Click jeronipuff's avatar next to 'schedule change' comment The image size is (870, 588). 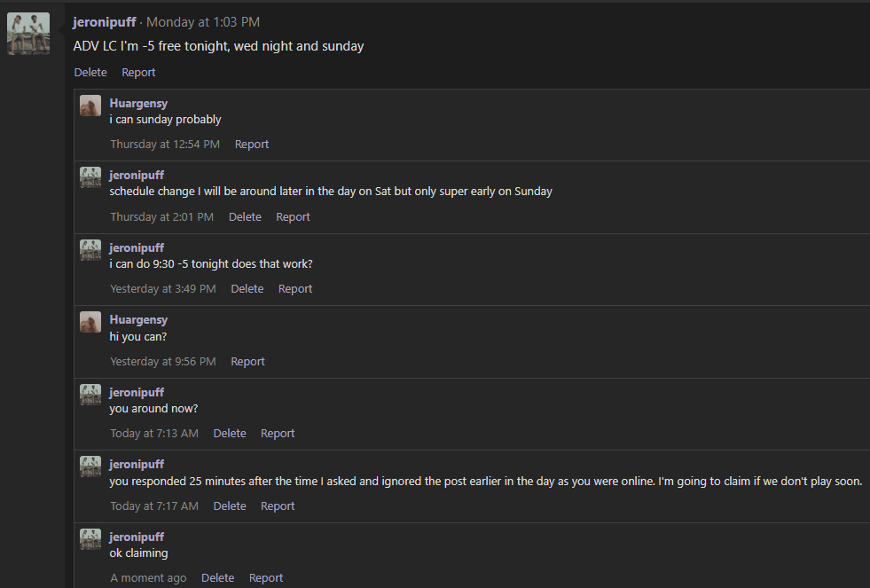coord(90,177)
